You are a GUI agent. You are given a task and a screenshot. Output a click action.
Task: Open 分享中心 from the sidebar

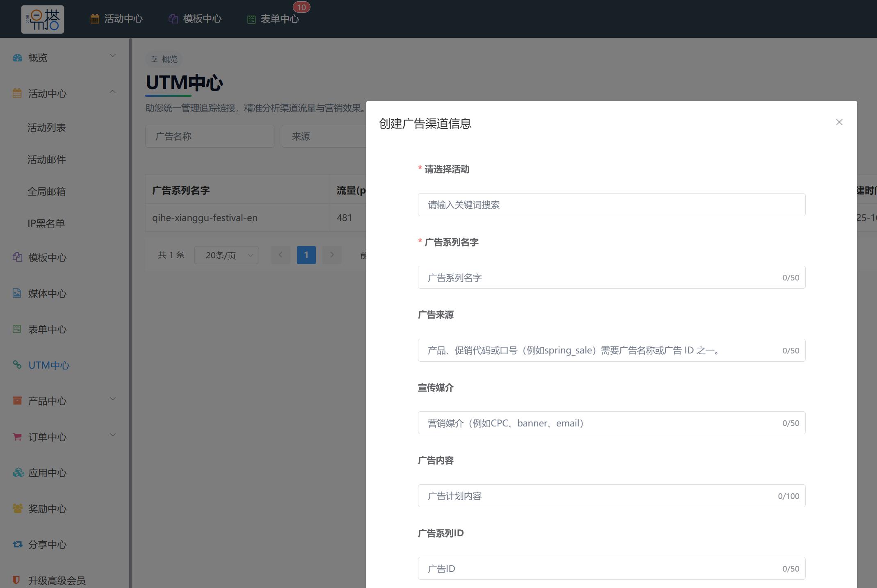click(x=47, y=545)
